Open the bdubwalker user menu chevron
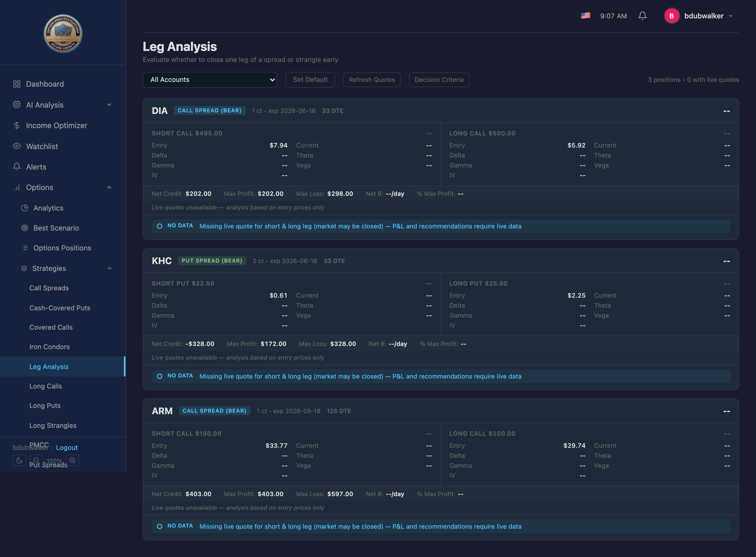Image resolution: width=756 pixels, height=557 pixels. coord(731,16)
